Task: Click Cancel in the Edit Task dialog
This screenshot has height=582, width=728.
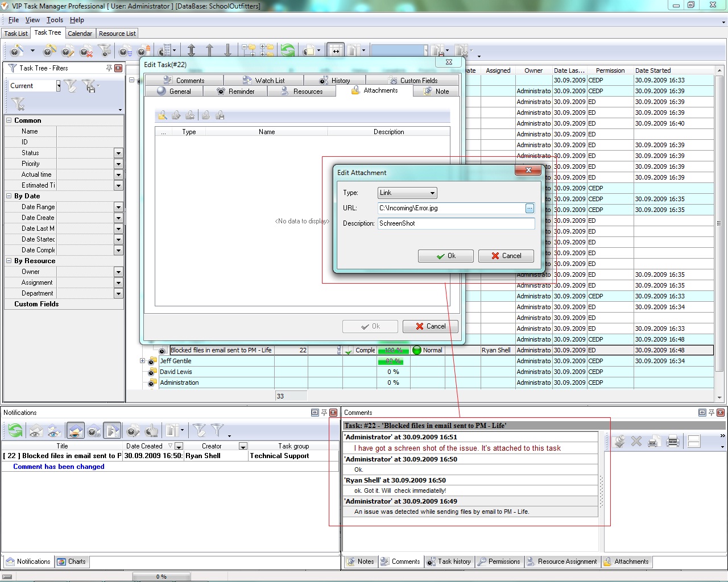Action: pos(431,326)
